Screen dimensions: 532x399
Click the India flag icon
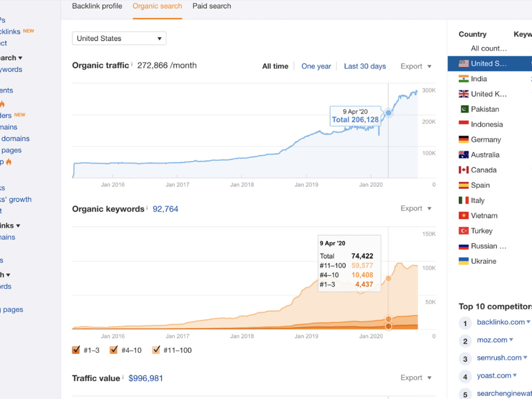[x=463, y=79]
